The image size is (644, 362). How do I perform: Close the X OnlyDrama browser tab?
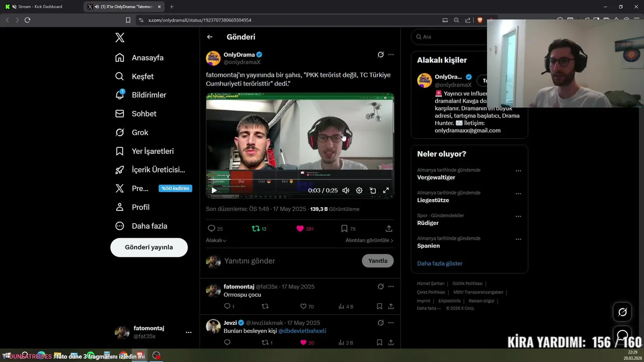(x=159, y=7)
